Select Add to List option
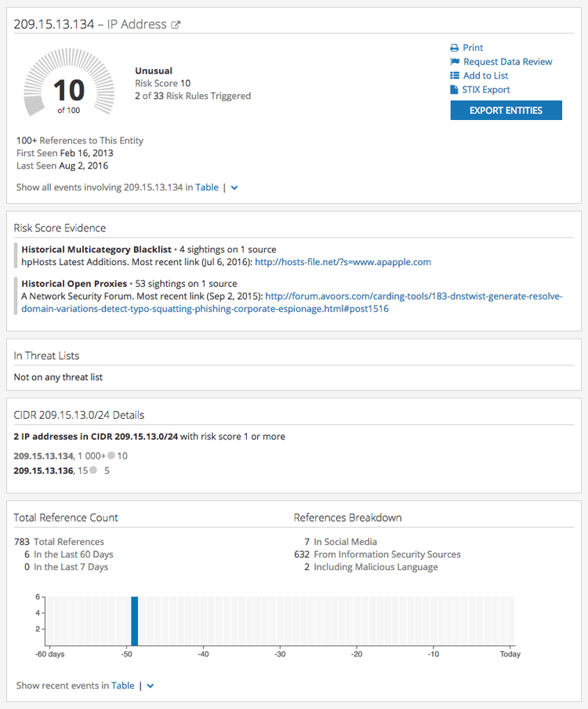Screen dimensions: 588x709 pyautogui.click(x=485, y=76)
